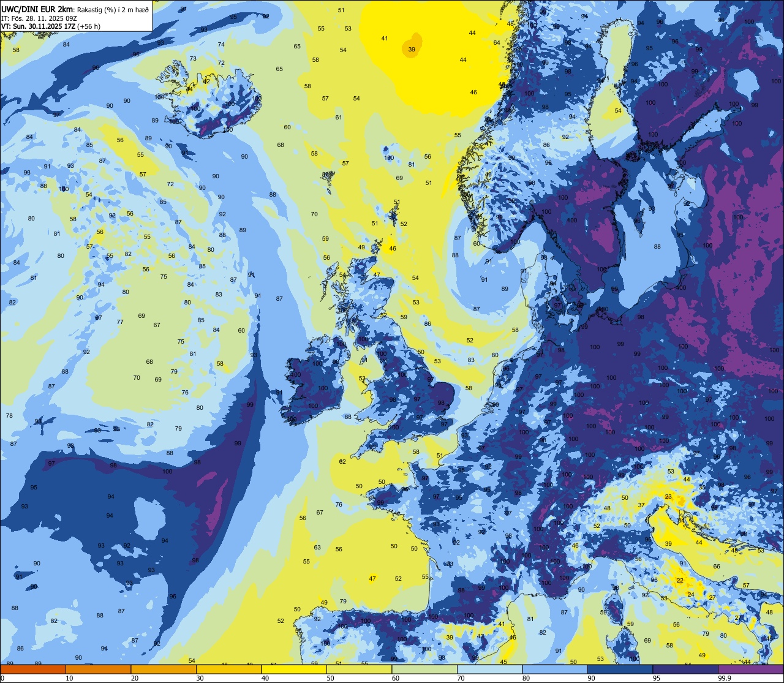
Task: Click the 40–50 bright yellow legend swatch
Action: pos(294,669)
